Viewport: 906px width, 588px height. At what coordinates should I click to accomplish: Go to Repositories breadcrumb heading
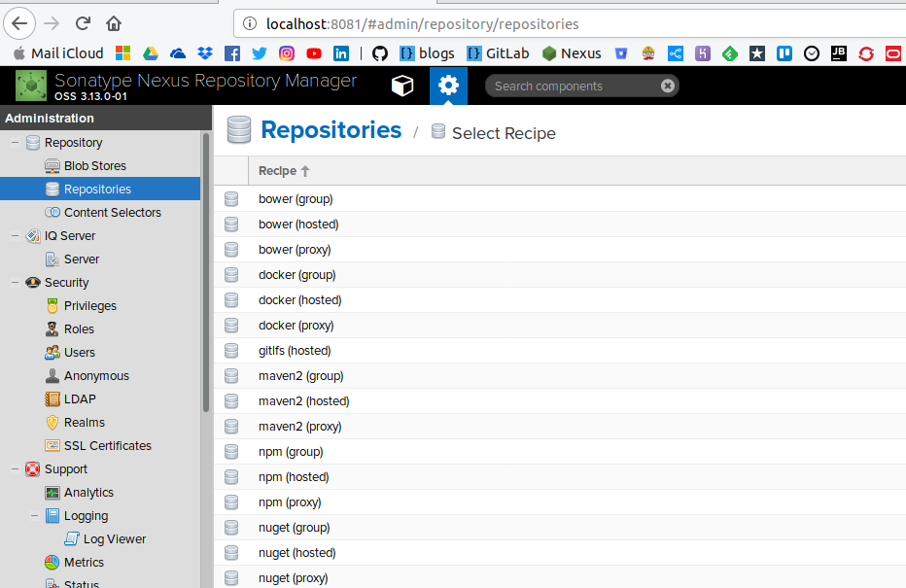(x=331, y=130)
